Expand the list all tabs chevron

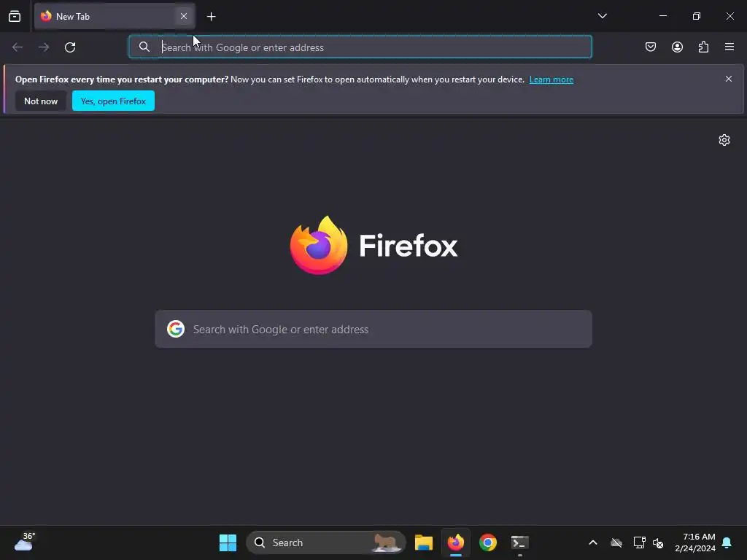pos(602,16)
